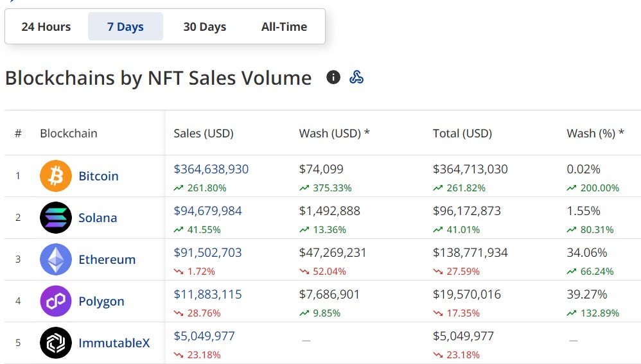Click Bitcoin total $364,713,030
The width and height of the screenshot is (641, 364).
[x=470, y=169]
